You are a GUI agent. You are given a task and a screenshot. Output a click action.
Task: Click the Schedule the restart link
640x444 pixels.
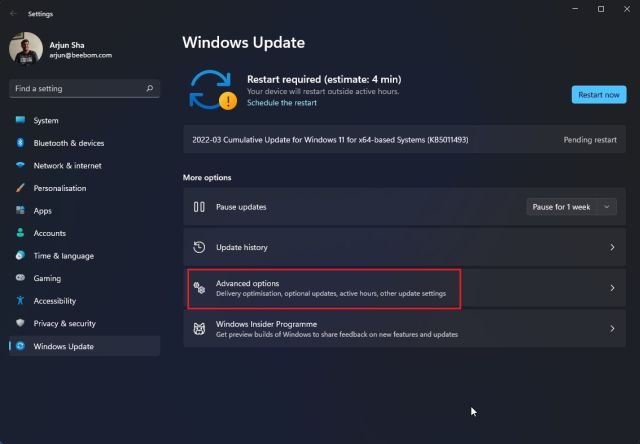282,102
